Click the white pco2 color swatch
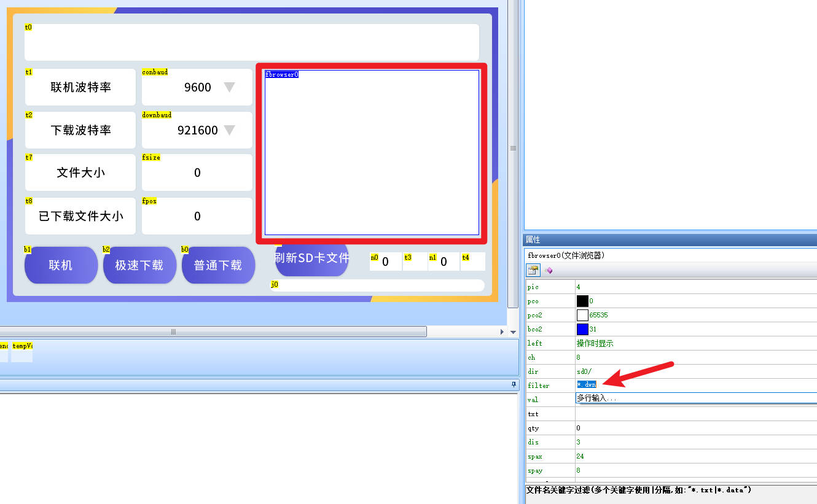The image size is (817, 504). (x=582, y=315)
